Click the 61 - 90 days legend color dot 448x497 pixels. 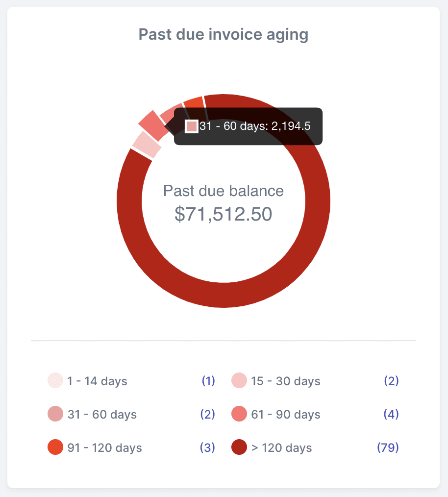(239, 414)
